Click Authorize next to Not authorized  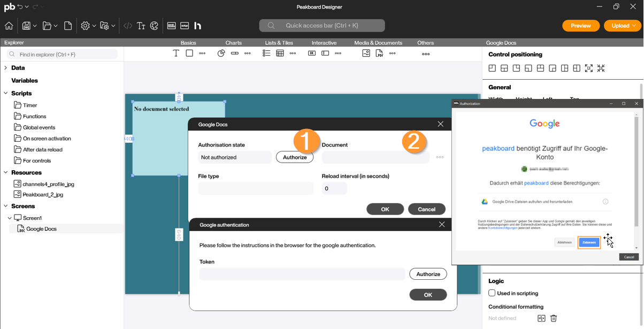[295, 157]
